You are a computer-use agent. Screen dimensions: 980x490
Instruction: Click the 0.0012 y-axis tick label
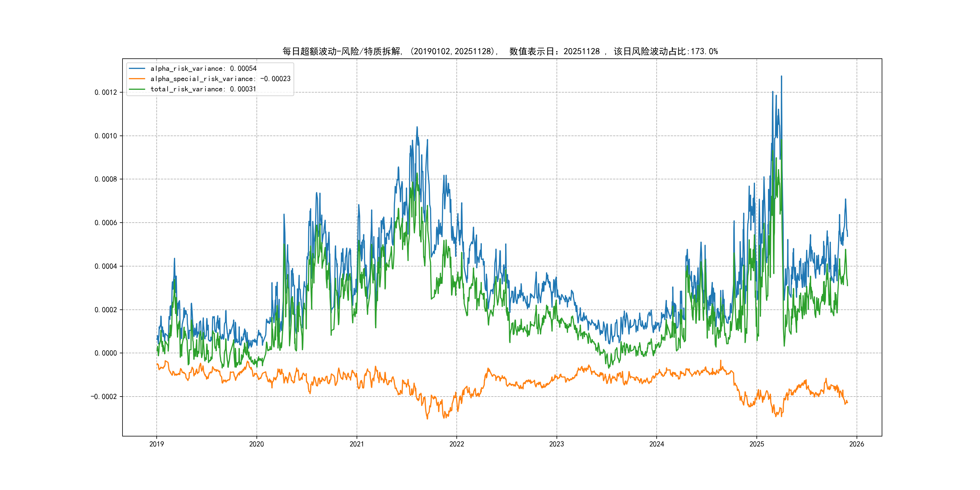pos(106,93)
